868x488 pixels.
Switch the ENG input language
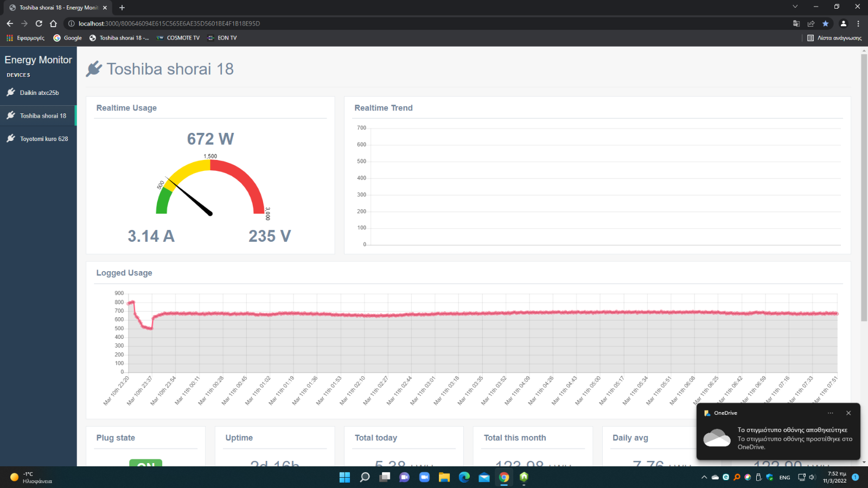(x=784, y=477)
